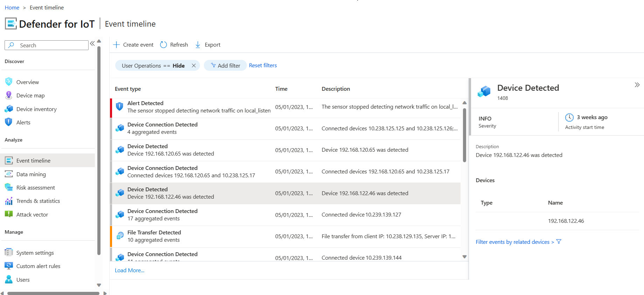Click the Create event button
Image resolution: width=644 pixels, height=295 pixels.
click(x=133, y=45)
